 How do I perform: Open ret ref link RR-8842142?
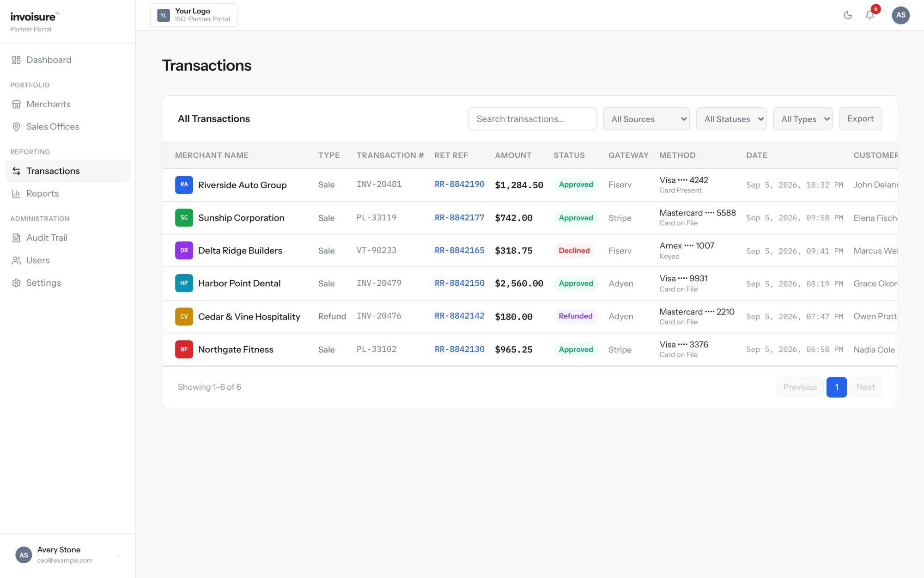[459, 316]
